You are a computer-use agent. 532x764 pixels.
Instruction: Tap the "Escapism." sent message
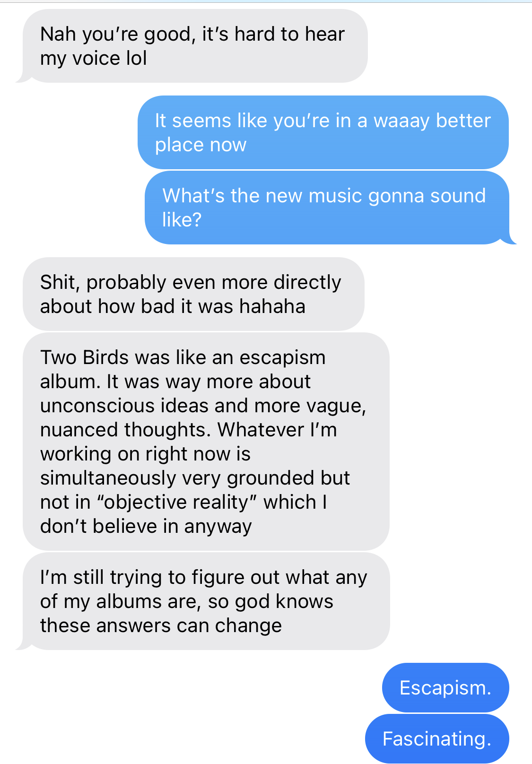445,687
